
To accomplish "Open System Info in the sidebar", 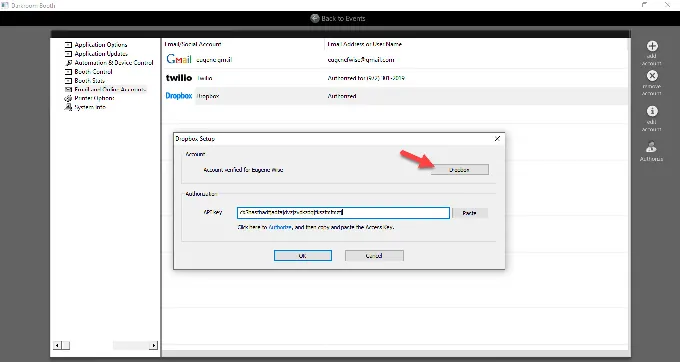I will 90,107.
